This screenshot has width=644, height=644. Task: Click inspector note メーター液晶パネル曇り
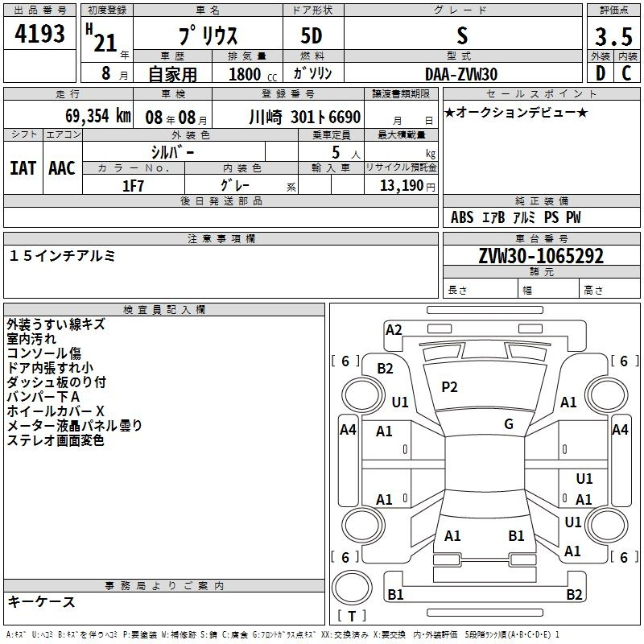coord(75,425)
